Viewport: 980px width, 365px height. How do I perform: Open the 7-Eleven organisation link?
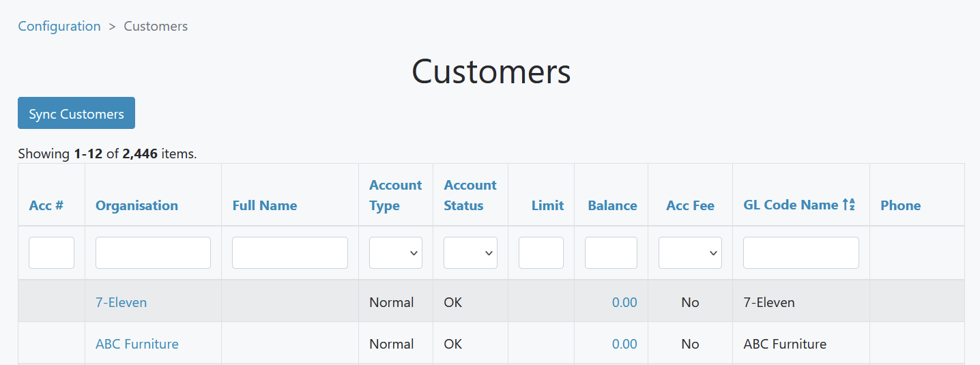point(121,302)
